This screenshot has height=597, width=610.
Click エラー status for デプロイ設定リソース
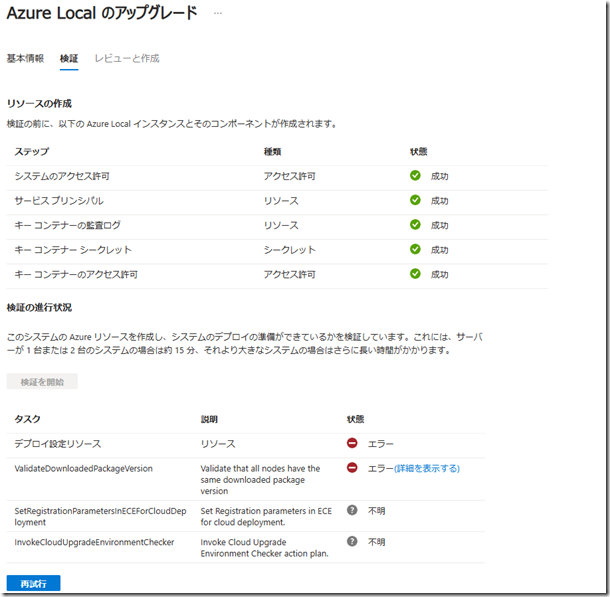(x=380, y=444)
